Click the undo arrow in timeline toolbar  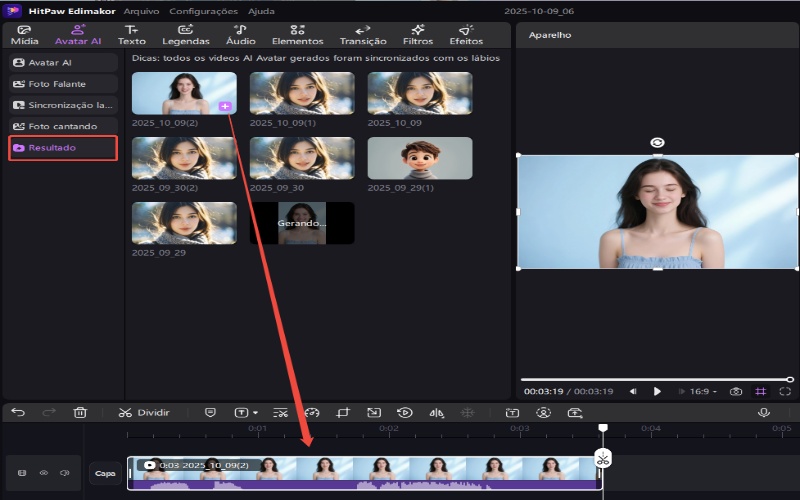click(x=18, y=412)
